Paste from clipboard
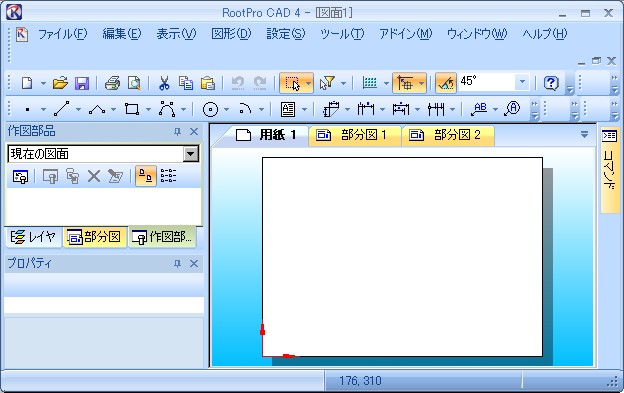The width and height of the screenshot is (624, 393). coord(208,83)
